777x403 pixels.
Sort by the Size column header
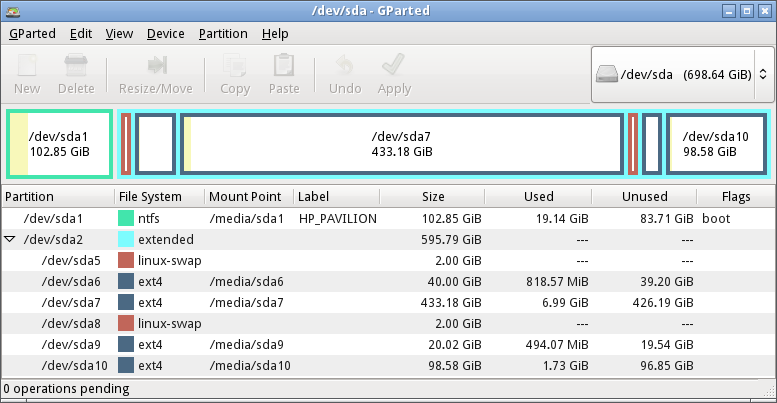click(x=433, y=197)
